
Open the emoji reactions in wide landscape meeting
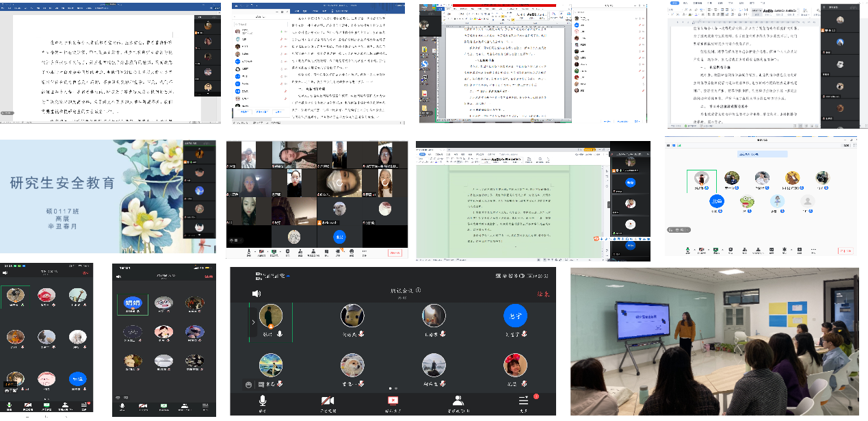pos(248,385)
